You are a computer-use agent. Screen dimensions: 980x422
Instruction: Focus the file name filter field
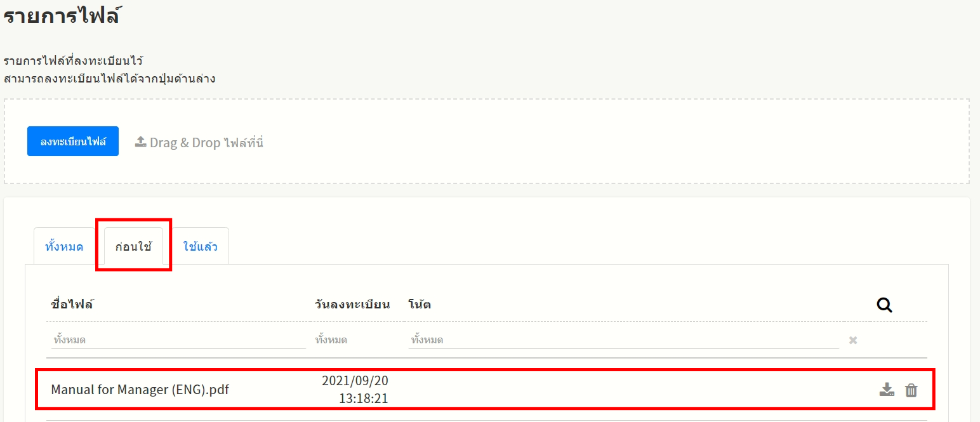pyautogui.click(x=178, y=340)
